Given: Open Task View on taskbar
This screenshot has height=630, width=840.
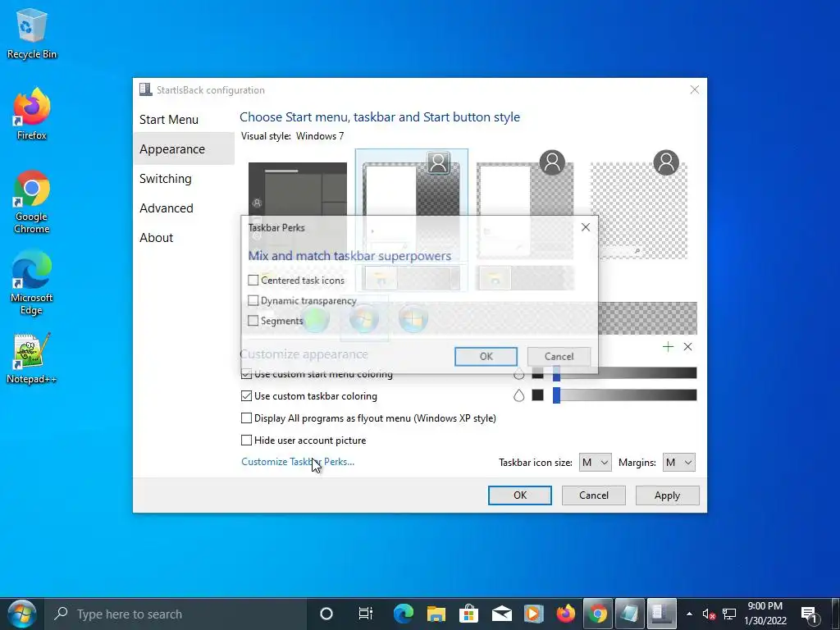Looking at the screenshot, I should (x=365, y=614).
